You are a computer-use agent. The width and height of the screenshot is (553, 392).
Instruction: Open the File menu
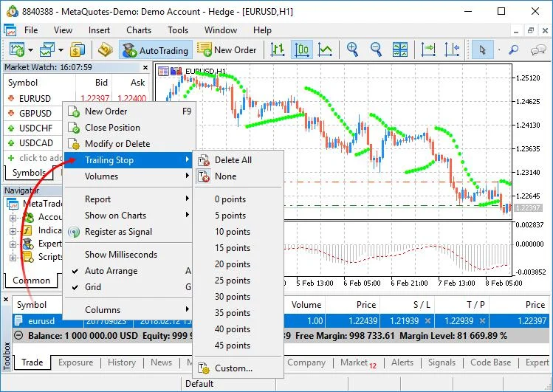[31, 30]
